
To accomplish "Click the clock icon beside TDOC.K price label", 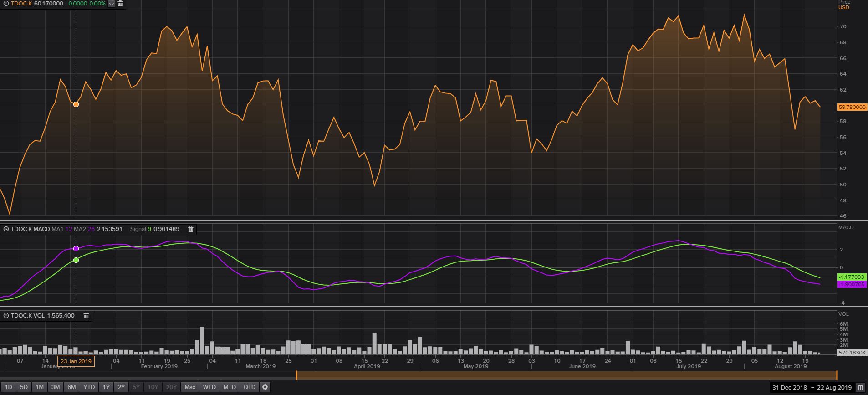I will tap(6, 4).
